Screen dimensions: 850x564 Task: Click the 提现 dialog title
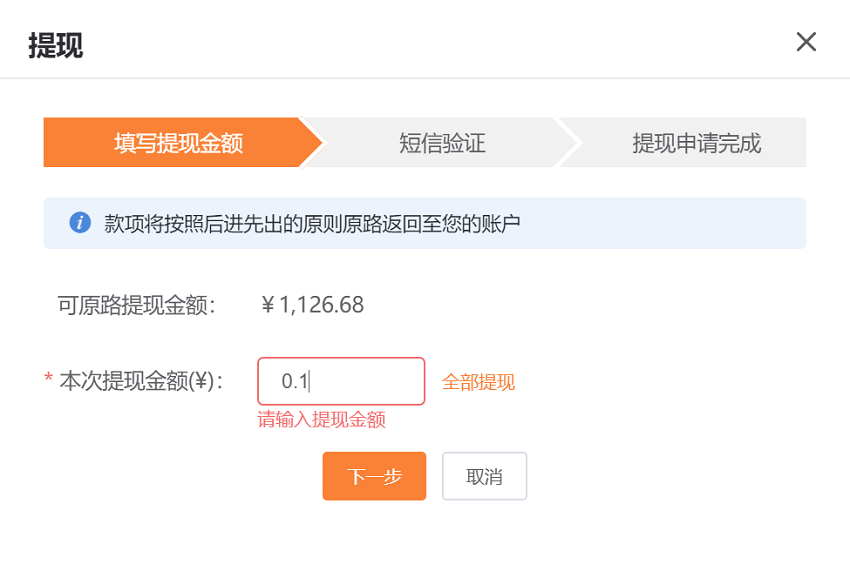pyautogui.click(x=56, y=45)
